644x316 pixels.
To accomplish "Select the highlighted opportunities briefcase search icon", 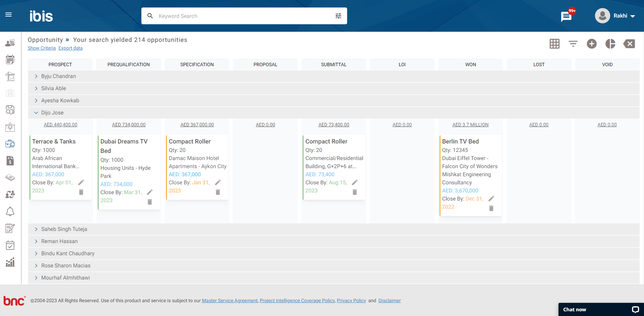I will point(10,144).
